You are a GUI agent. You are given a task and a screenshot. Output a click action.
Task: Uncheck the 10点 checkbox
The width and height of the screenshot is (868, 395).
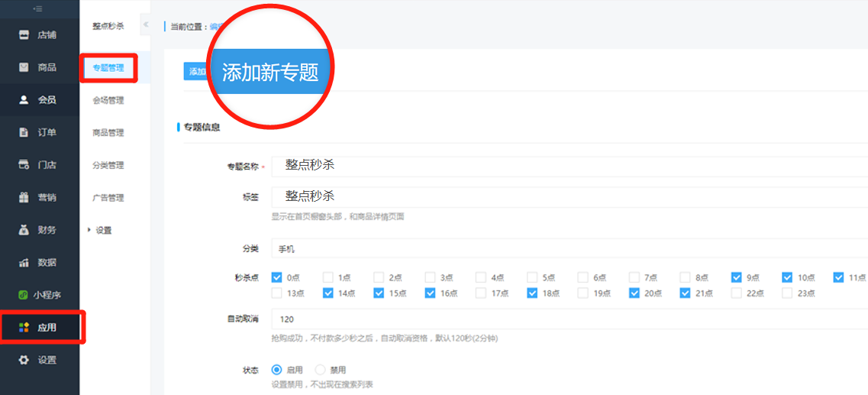[x=787, y=277]
